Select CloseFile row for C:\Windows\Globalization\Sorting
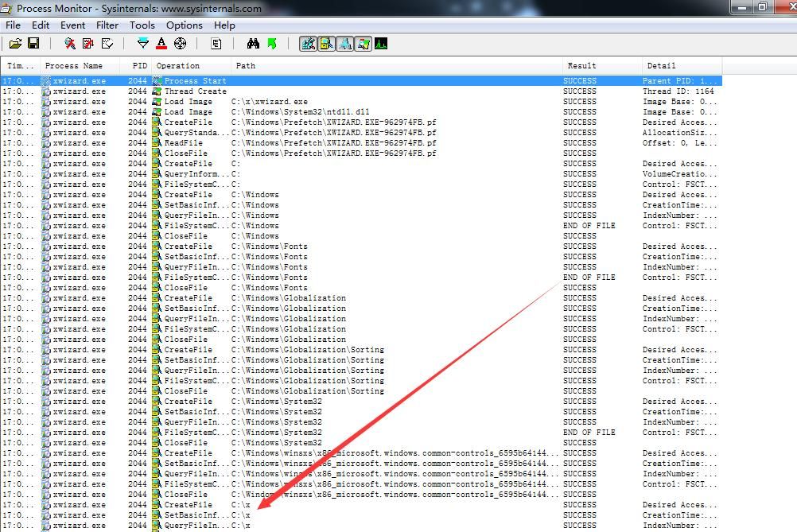 point(361,391)
